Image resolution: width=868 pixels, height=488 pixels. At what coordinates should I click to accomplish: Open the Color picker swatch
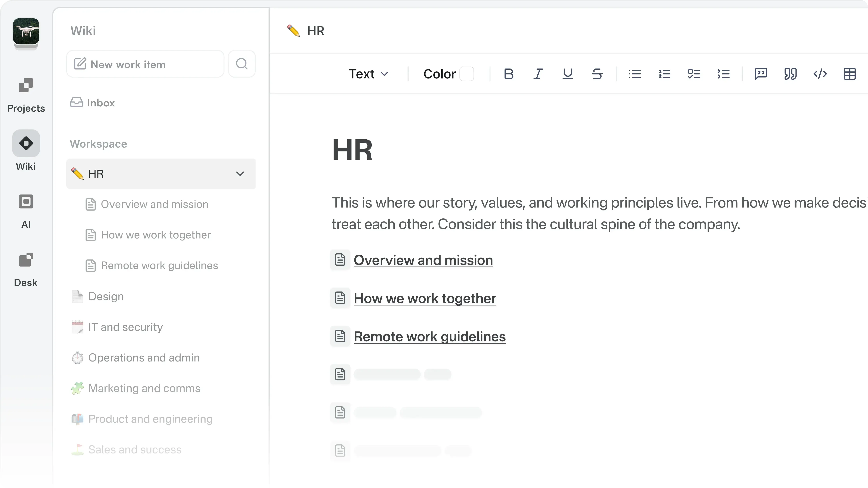[467, 74]
